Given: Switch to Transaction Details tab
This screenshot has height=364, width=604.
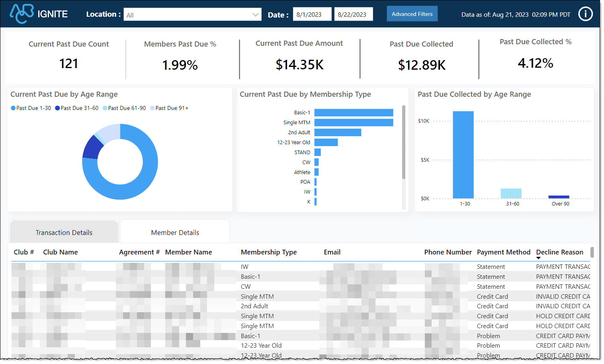Looking at the screenshot, I should click(x=64, y=232).
